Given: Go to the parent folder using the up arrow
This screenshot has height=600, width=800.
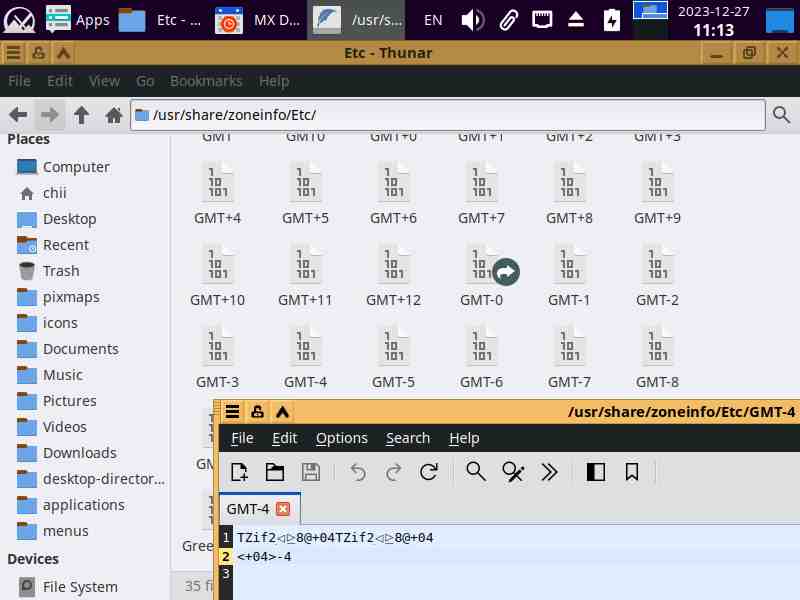Looking at the screenshot, I should click(82, 115).
